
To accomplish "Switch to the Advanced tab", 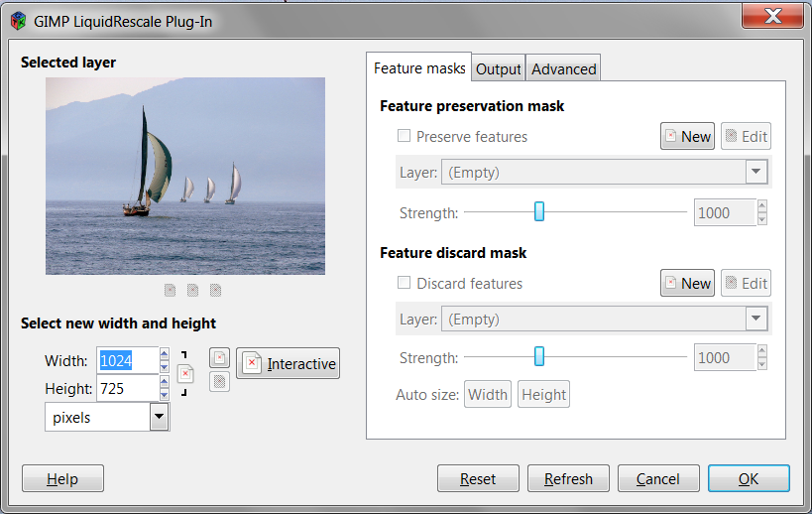I will (x=563, y=68).
